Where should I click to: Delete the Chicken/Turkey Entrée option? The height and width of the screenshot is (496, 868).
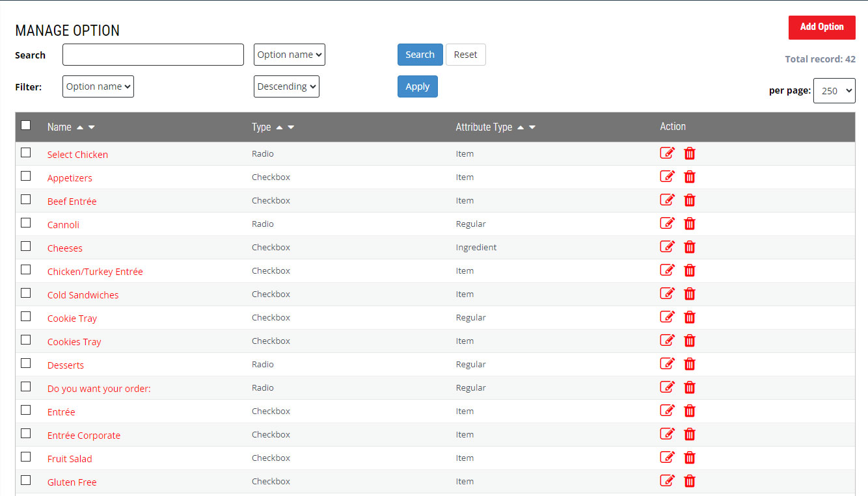coord(690,270)
